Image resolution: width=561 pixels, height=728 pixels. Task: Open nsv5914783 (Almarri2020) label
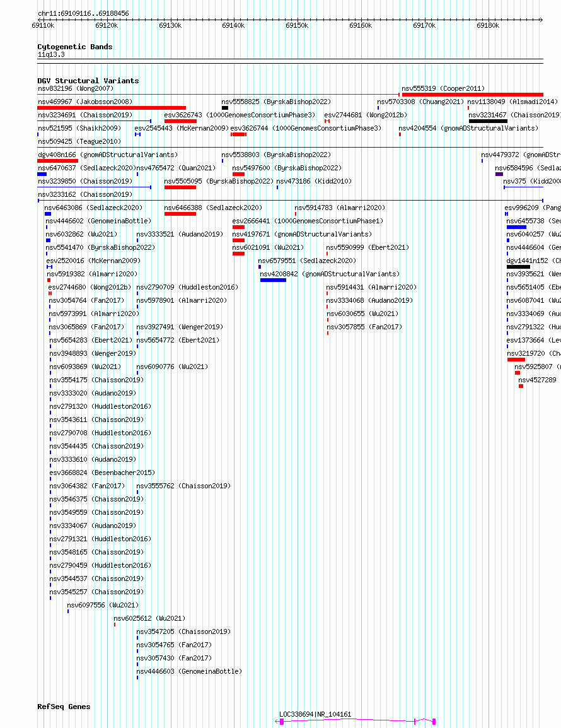[x=340, y=208]
